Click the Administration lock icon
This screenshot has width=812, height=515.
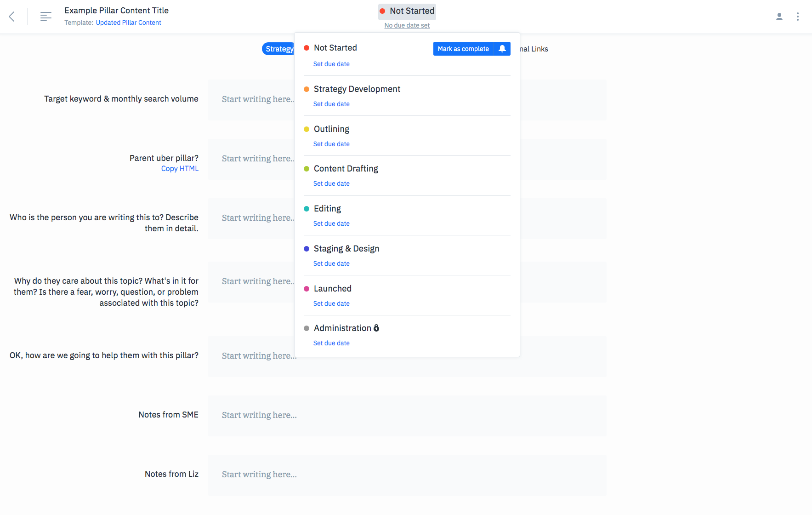click(x=376, y=328)
